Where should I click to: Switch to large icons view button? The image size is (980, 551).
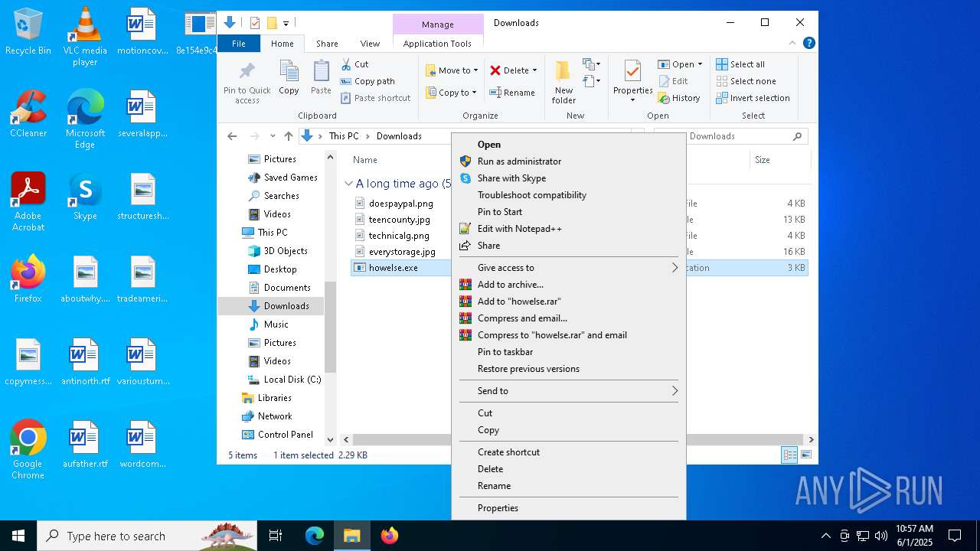[805, 455]
